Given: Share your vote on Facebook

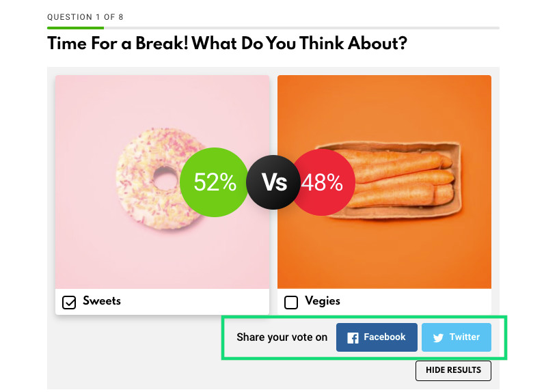Looking at the screenshot, I should [377, 337].
